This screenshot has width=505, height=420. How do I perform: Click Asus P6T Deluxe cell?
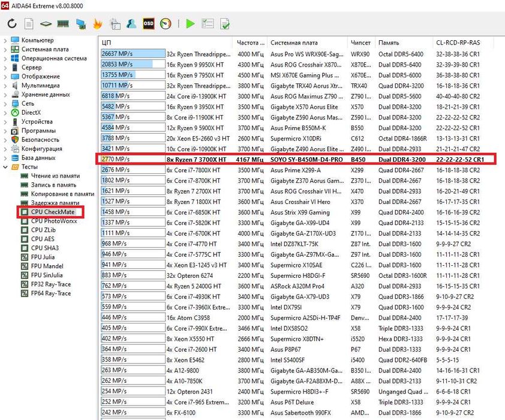[292, 402]
